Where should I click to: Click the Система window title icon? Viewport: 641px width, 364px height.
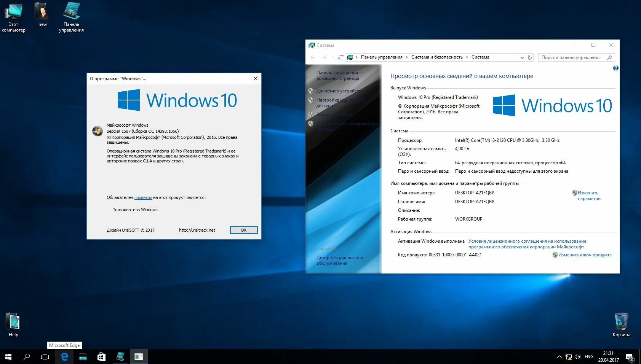(x=312, y=45)
